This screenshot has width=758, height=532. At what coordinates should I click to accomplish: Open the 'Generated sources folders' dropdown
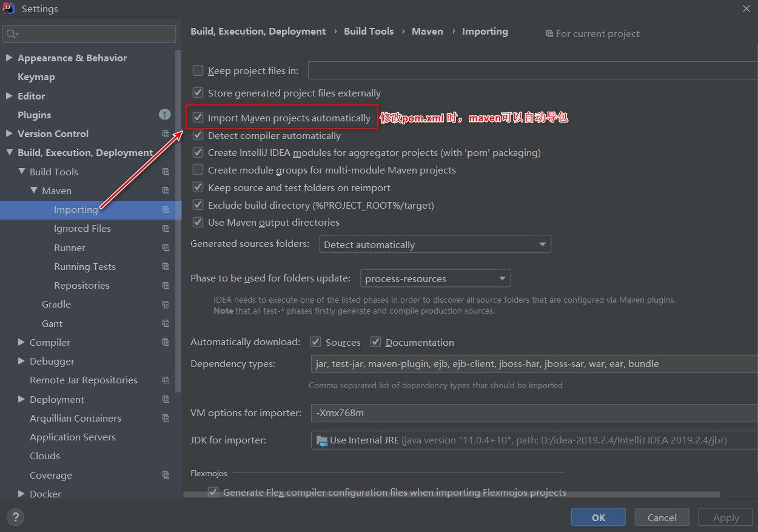point(435,244)
